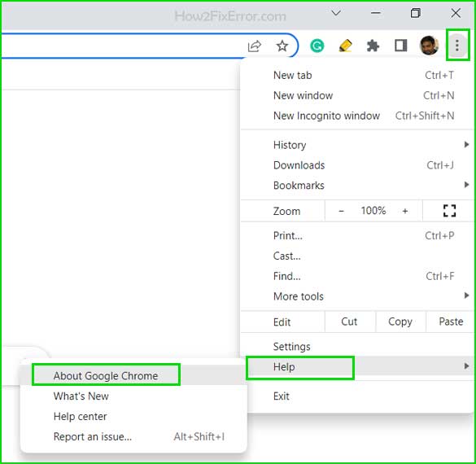Click the Grammarly extension icon
This screenshot has height=464, width=476.
tap(317, 46)
